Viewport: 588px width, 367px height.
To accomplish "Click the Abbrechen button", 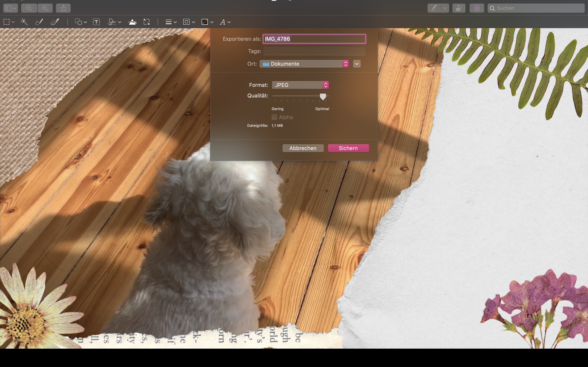I will tap(303, 148).
